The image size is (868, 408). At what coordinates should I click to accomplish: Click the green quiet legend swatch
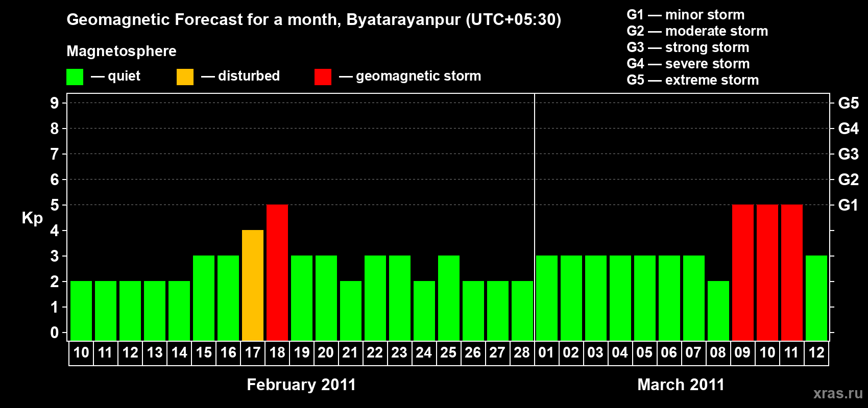point(75,77)
